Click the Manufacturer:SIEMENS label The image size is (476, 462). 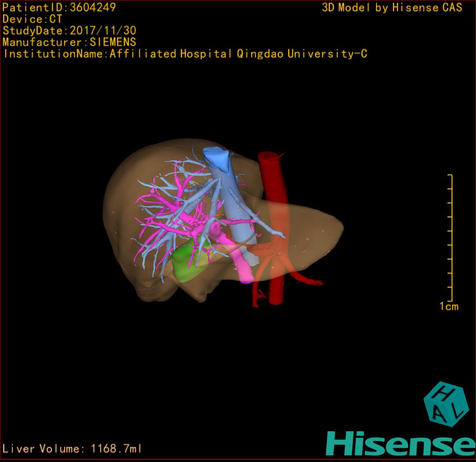(x=69, y=43)
